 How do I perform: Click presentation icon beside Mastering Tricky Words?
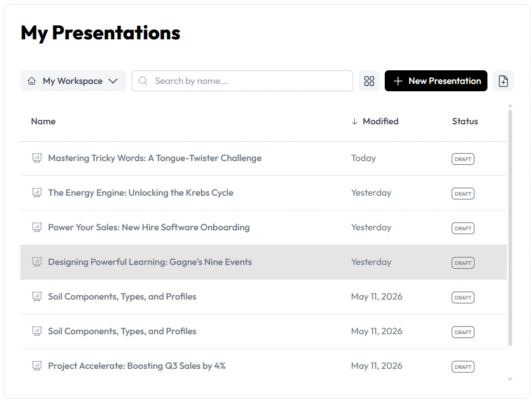coord(37,158)
